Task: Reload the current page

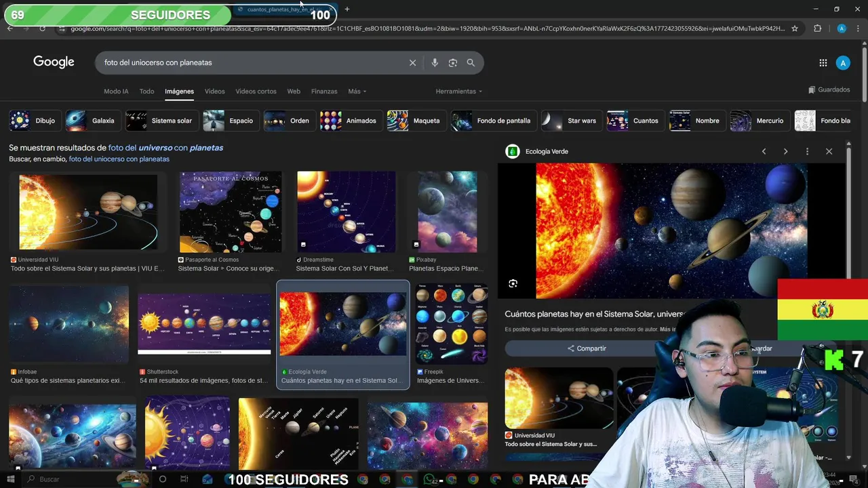Action: click(42, 28)
